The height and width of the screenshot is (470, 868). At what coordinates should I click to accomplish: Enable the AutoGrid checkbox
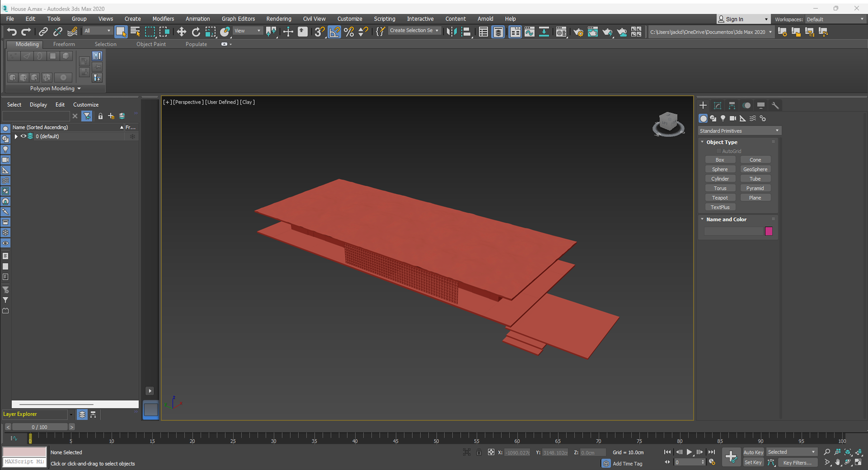pyautogui.click(x=719, y=151)
